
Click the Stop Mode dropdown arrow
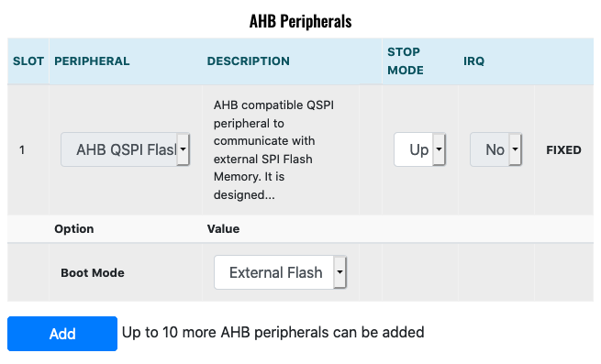pos(439,149)
